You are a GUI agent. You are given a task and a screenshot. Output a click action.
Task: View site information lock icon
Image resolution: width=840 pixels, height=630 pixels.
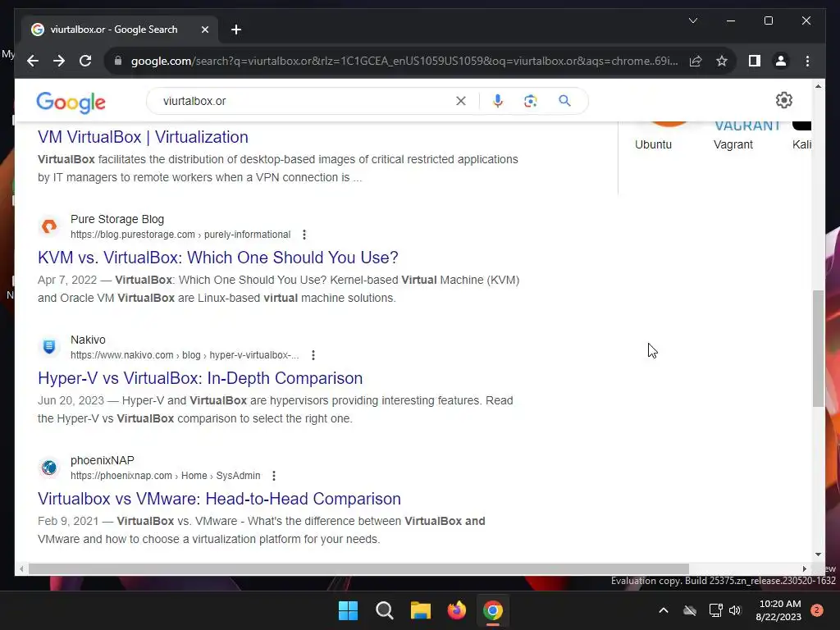[x=118, y=61]
